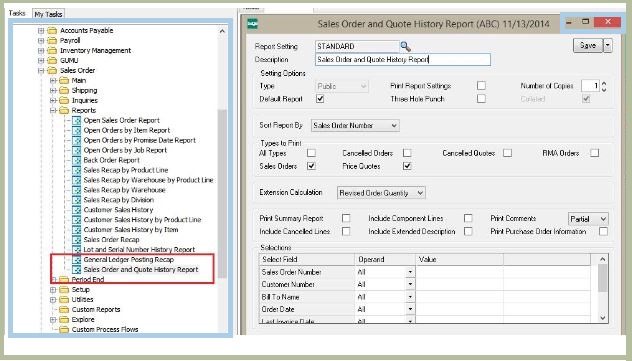Viewport: 632px width, 361px height.
Task: Uncheck the Price Quotes checkbox
Action: (x=407, y=166)
